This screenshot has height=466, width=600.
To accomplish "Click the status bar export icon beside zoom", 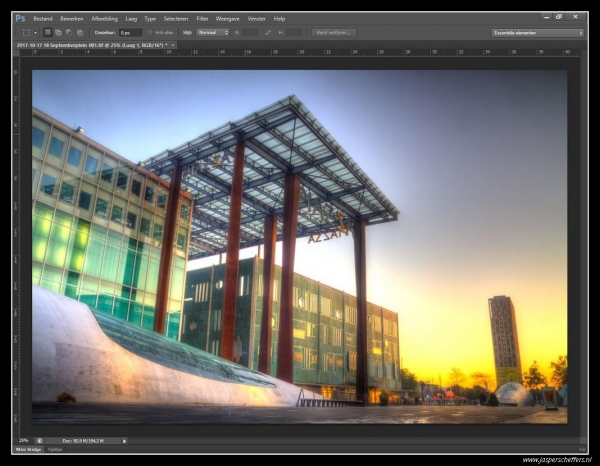I will coord(40,440).
